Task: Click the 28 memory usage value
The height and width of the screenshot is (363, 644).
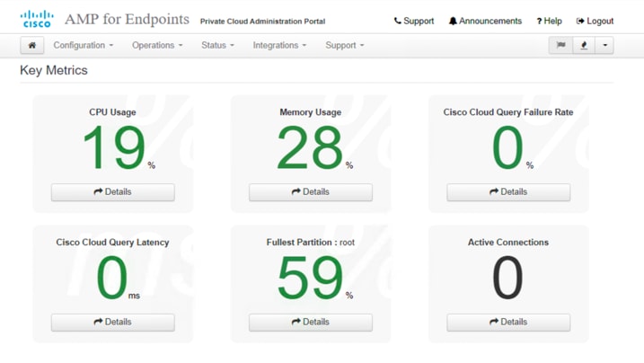Action: point(310,148)
